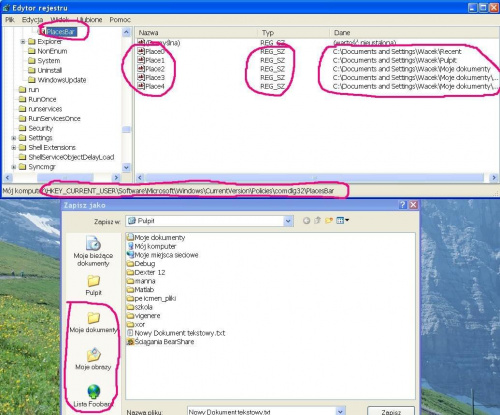
Task: Select Ściągania BearShare shortcut
Action: (x=161, y=342)
